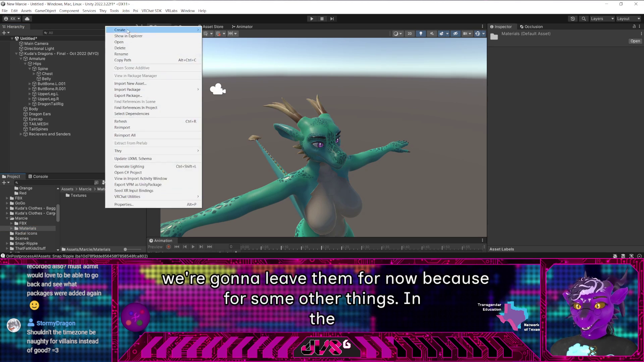This screenshot has width=644, height=362.
Task: Open the grid snapping tool icon
Action: point(218,34)
